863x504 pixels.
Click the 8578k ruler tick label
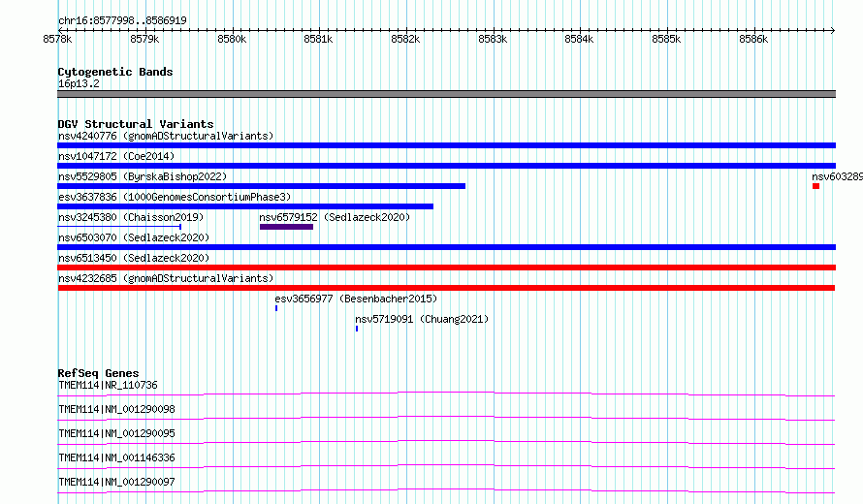click(57, 39)
